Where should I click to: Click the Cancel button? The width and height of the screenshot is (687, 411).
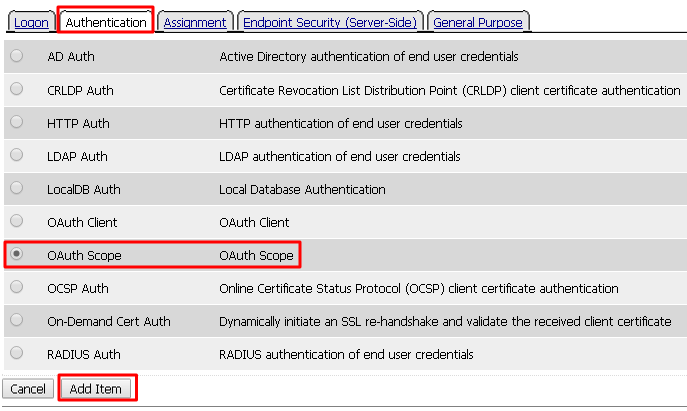point(28,389)
